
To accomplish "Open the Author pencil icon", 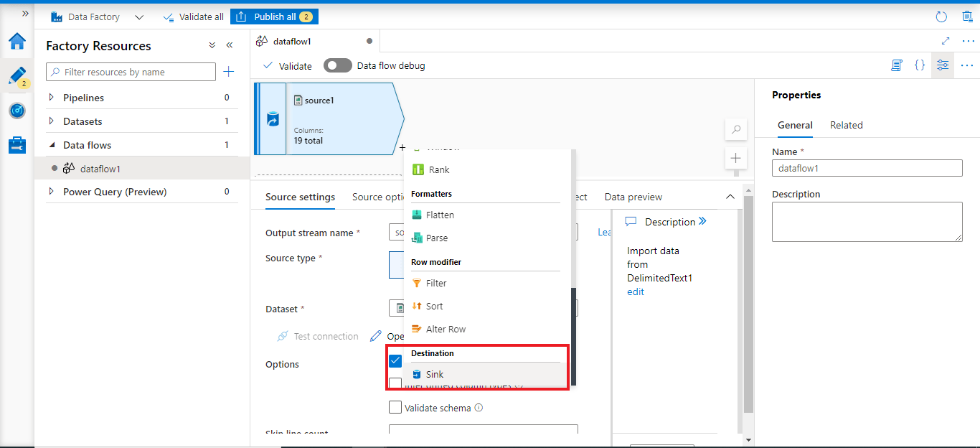I will coord(17,76).
